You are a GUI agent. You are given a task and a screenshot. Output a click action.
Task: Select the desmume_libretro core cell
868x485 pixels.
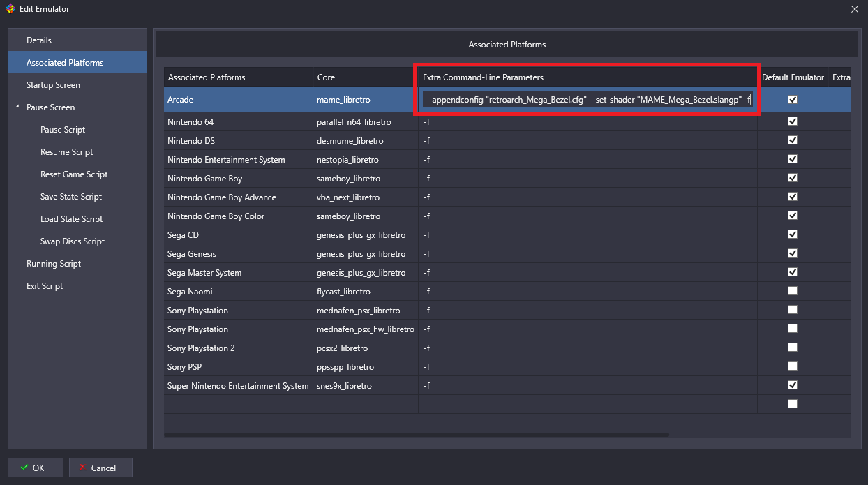point(366,141)
